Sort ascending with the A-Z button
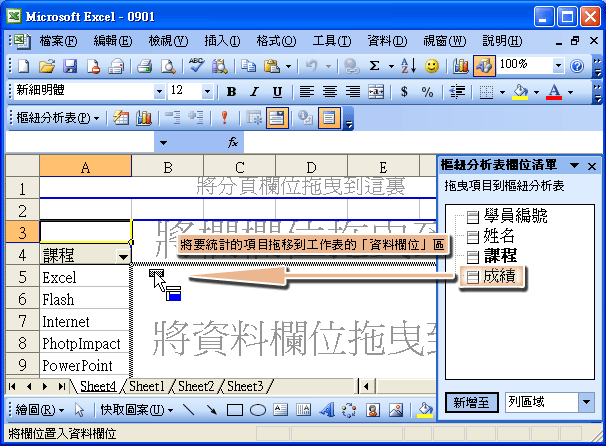Viewport: 606px width, 446px height. tap(408, 66)
